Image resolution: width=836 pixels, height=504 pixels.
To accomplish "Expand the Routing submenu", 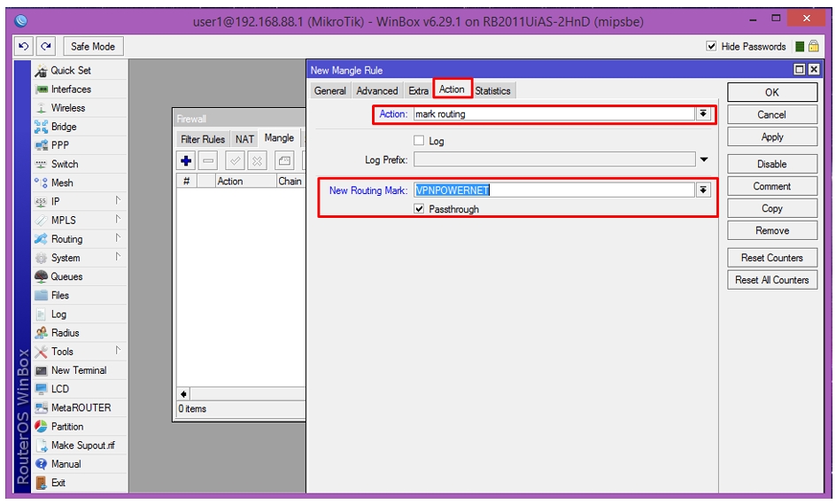I will tap(118, 238).
